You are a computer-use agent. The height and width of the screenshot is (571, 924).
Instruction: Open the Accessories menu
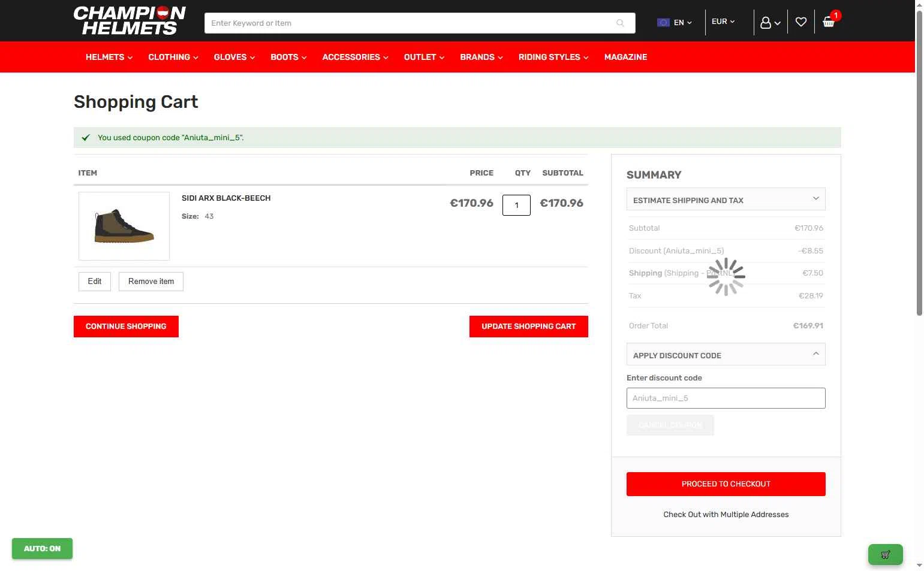pyautogui.click(x=356, y=57)
